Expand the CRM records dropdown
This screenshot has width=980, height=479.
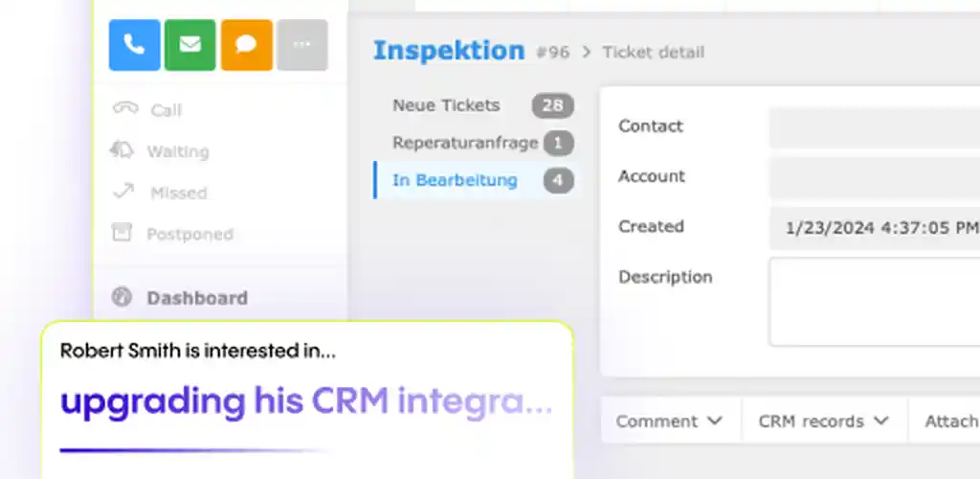tap(824, 421)
